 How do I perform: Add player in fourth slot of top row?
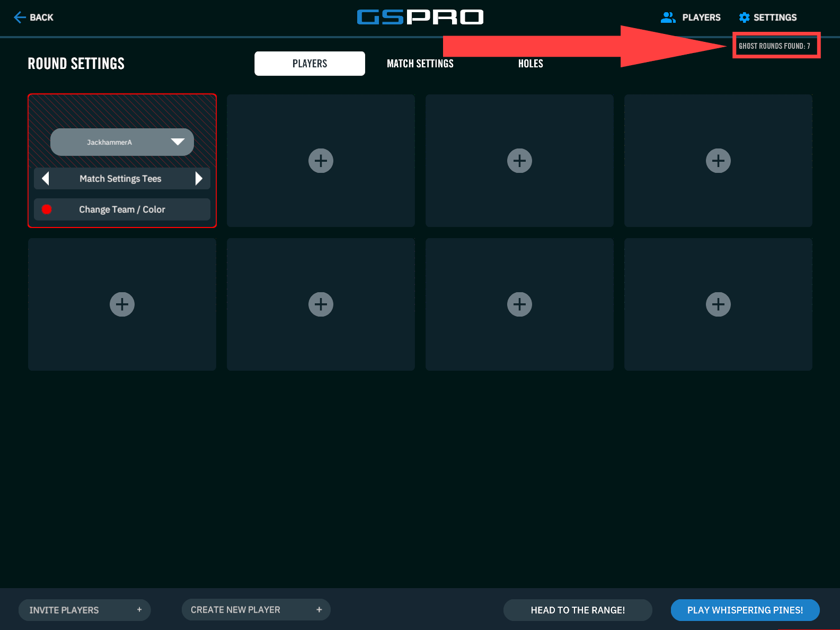coord(718,161)
